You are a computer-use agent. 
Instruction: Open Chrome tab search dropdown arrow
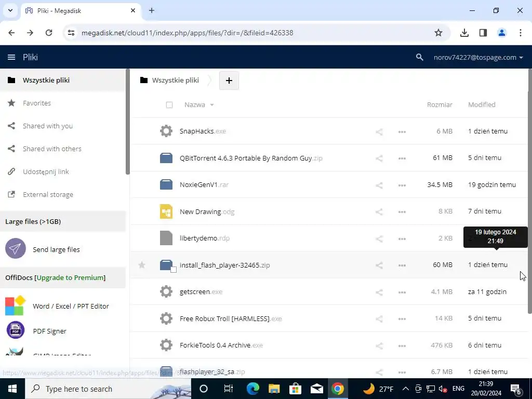pos(10,10)
